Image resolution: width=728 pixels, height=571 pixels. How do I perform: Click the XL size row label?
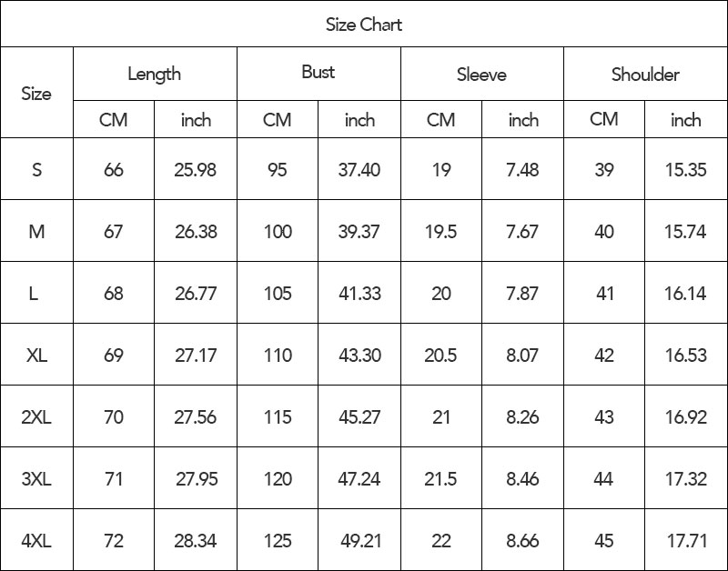point(36,355)
